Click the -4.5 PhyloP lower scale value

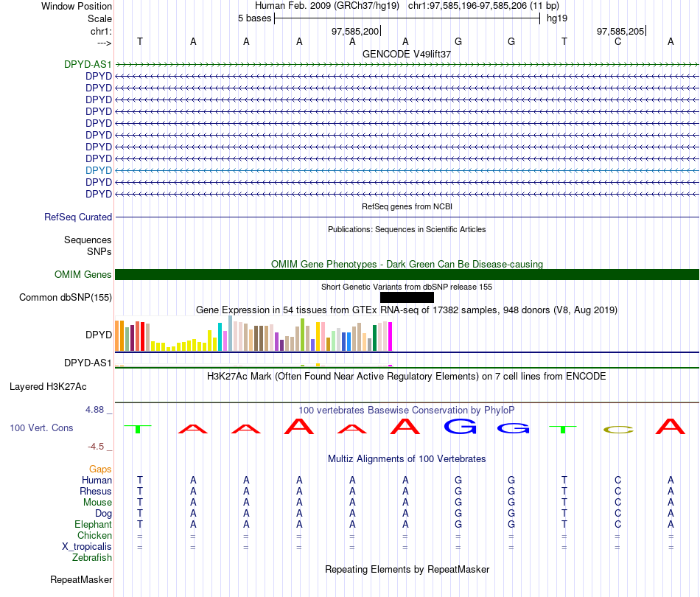point(96,447)
